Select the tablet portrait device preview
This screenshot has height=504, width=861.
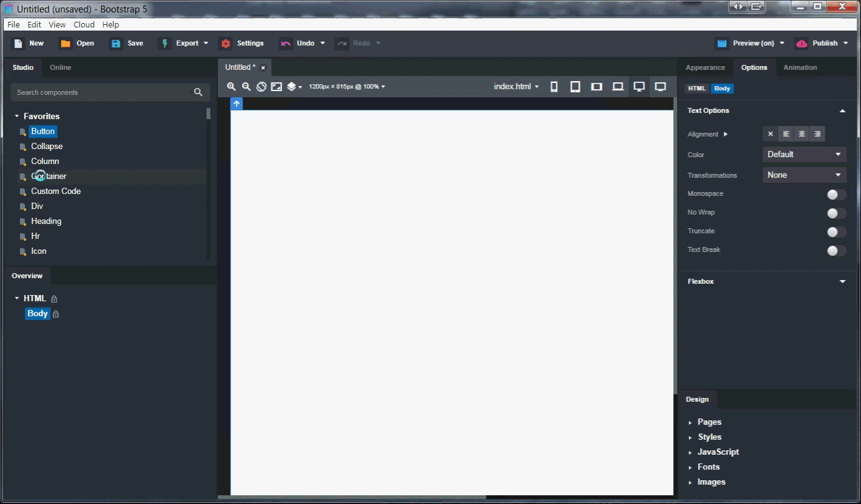click(x=575, y=87)
